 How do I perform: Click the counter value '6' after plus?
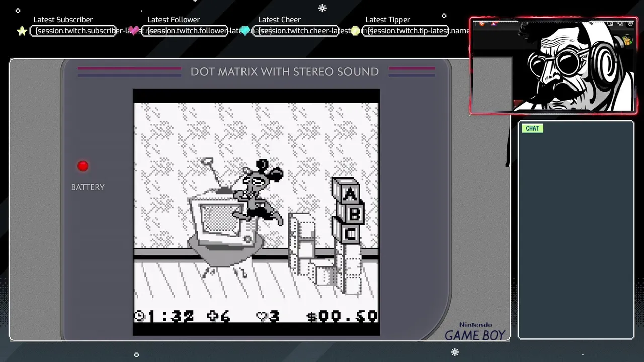[225, 316]
